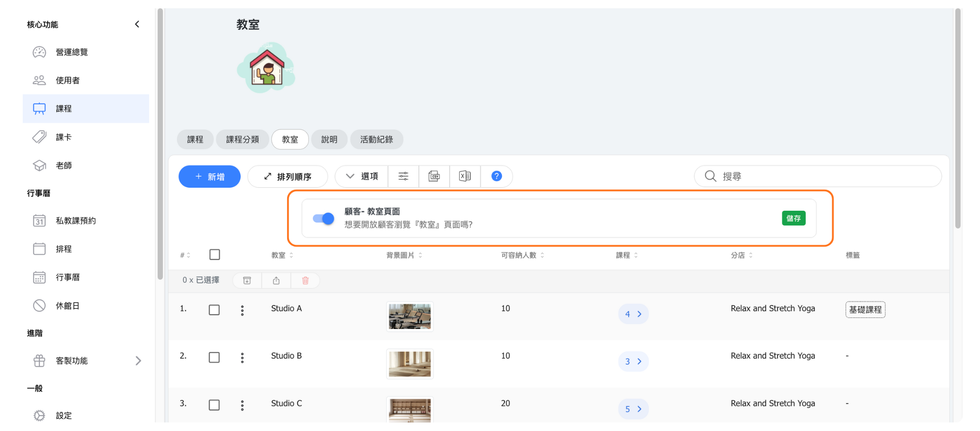
Task: Open the three-dot menu for Studio A
Action: click(242, 311)
